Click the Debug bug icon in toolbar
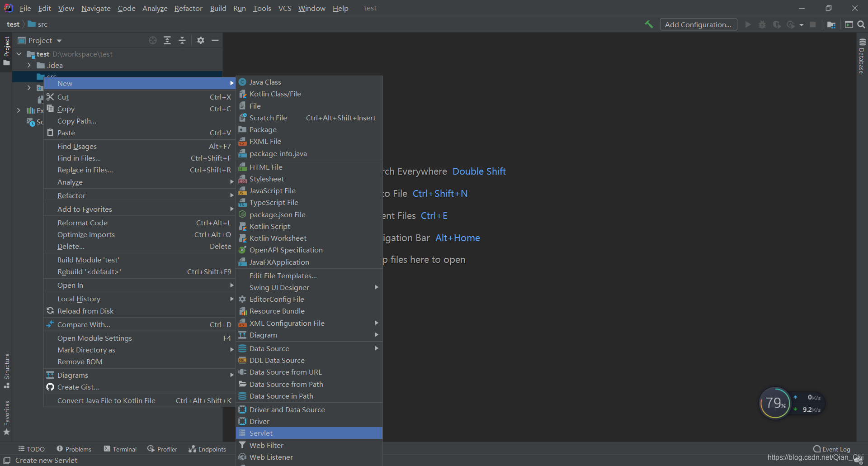 click(762, 24)
